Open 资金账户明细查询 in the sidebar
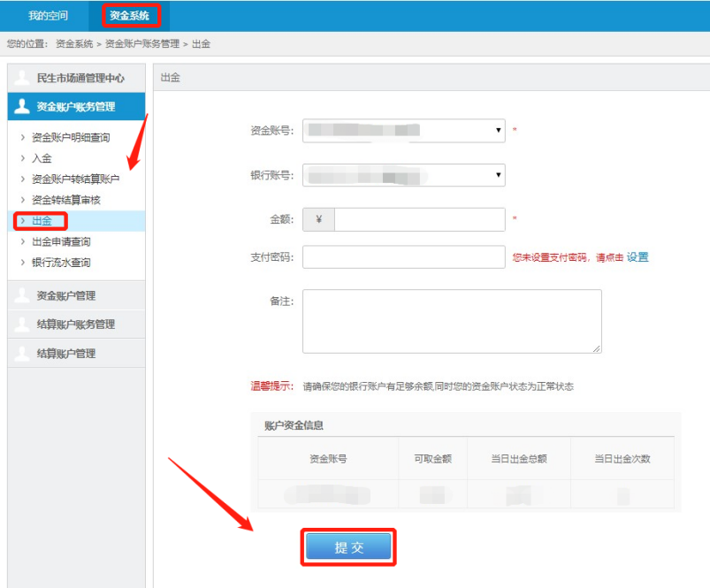The height and width of the screenshot is (588, 710). [x=71, y=138]
